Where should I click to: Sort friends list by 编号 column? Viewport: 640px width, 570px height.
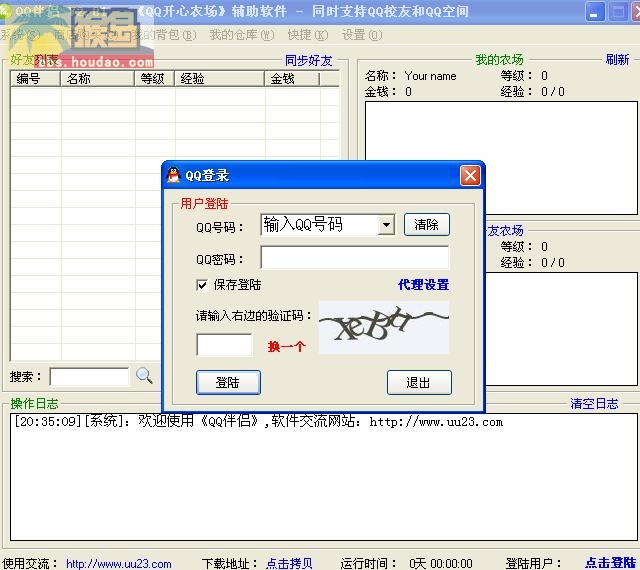36,78
